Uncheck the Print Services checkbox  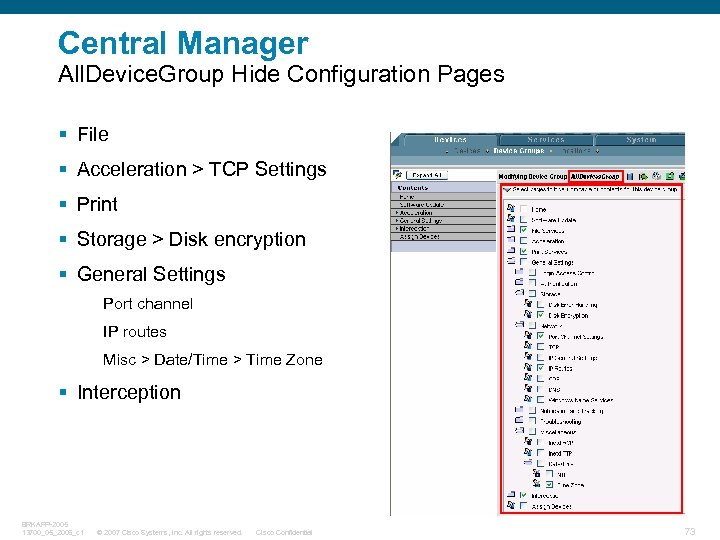pyautogui.click(x=523, y=251)
